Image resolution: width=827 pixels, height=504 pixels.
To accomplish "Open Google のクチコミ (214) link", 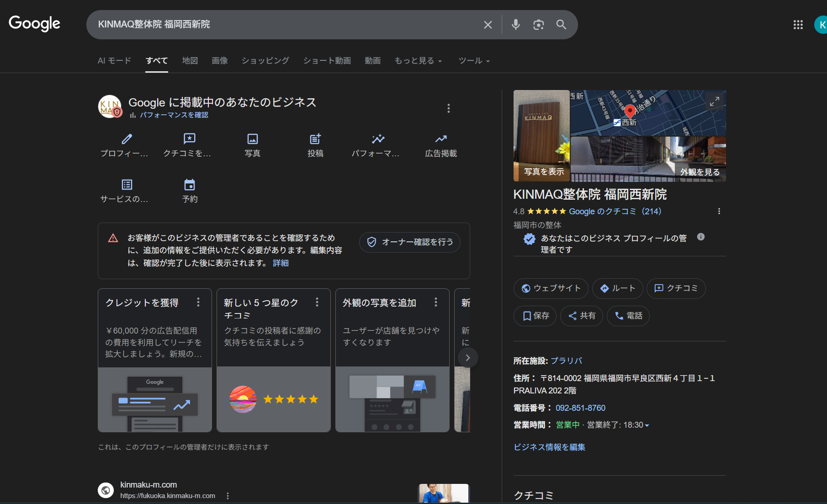I will (615, 212).
